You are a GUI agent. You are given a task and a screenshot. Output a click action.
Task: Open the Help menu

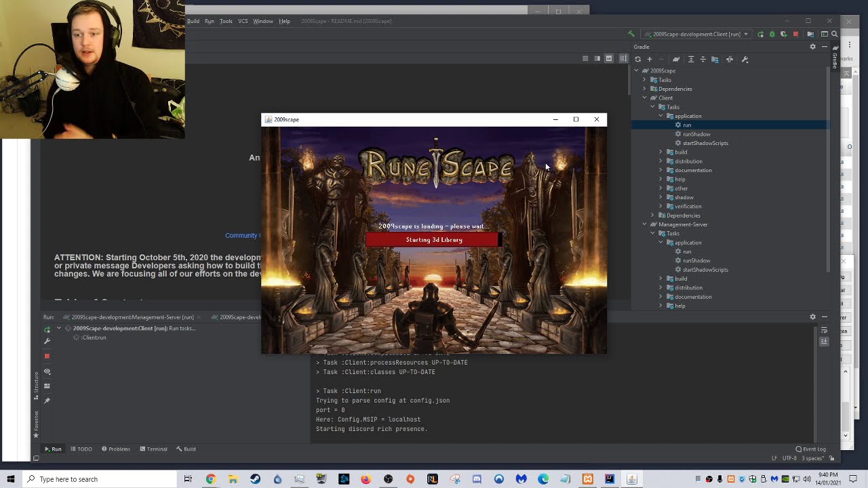285,21
